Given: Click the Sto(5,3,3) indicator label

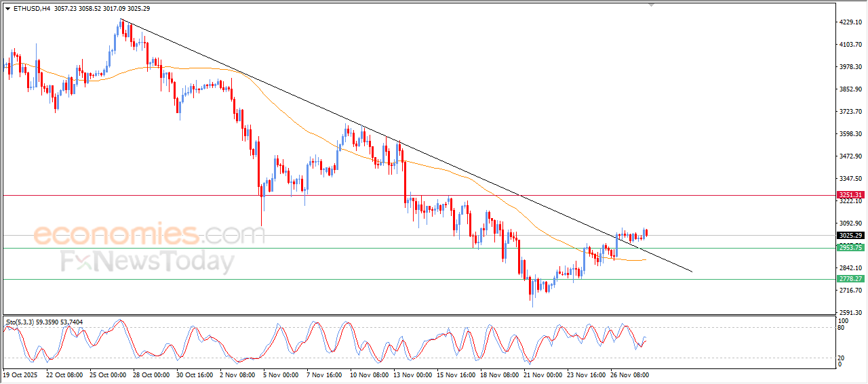Looking at the screenshot, I should point(22,320).
